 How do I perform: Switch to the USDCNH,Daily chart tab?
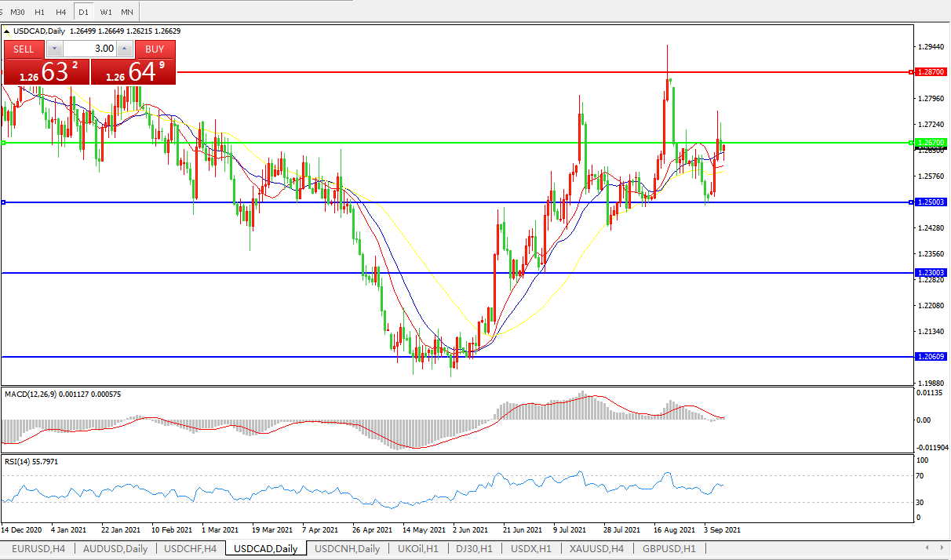pyautogui.click(x=347, y=548)
